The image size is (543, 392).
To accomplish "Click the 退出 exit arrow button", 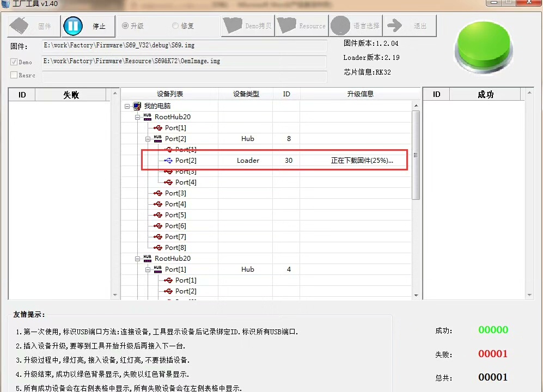I will coord(410,26).
